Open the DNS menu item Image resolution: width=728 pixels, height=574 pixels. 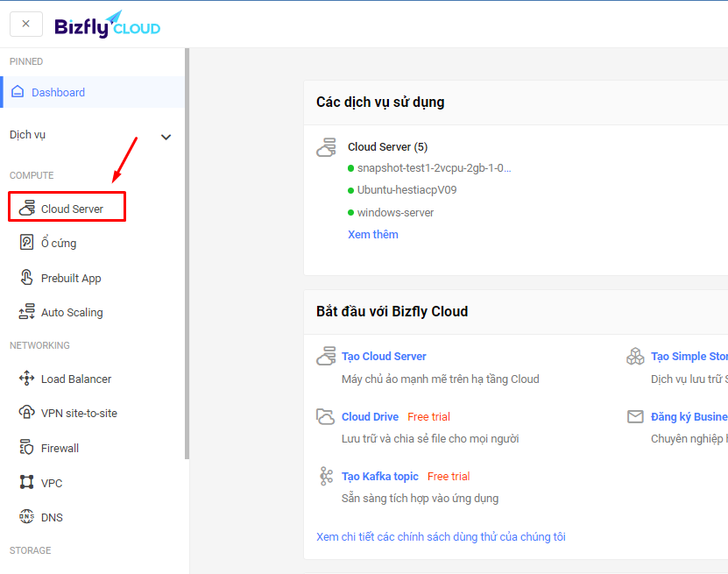pyautogui.click(x=52, y=517)
